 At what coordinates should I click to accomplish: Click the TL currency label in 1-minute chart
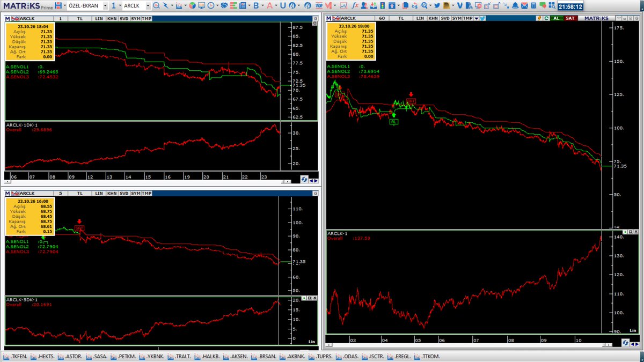click(x=80, y=18)
